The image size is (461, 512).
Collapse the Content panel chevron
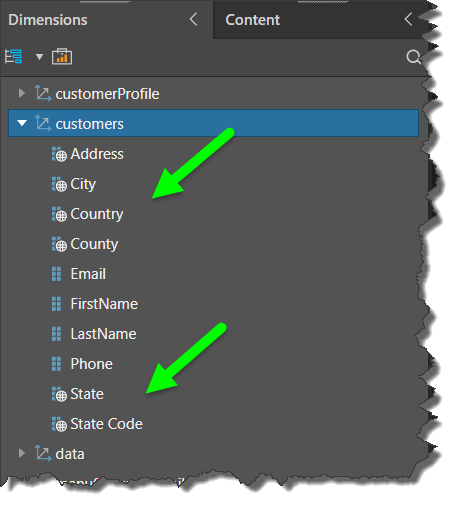pyautogui.click(x=408, y=19)
